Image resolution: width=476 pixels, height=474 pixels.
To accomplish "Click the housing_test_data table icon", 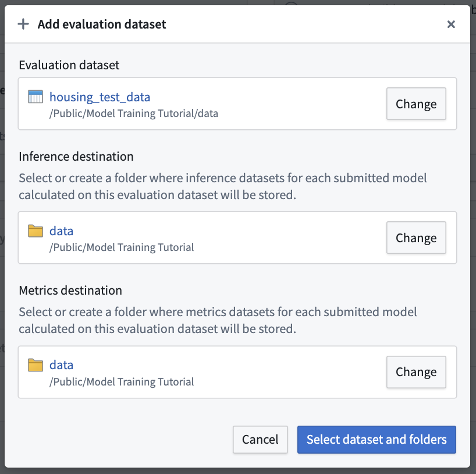I will 35,97.
